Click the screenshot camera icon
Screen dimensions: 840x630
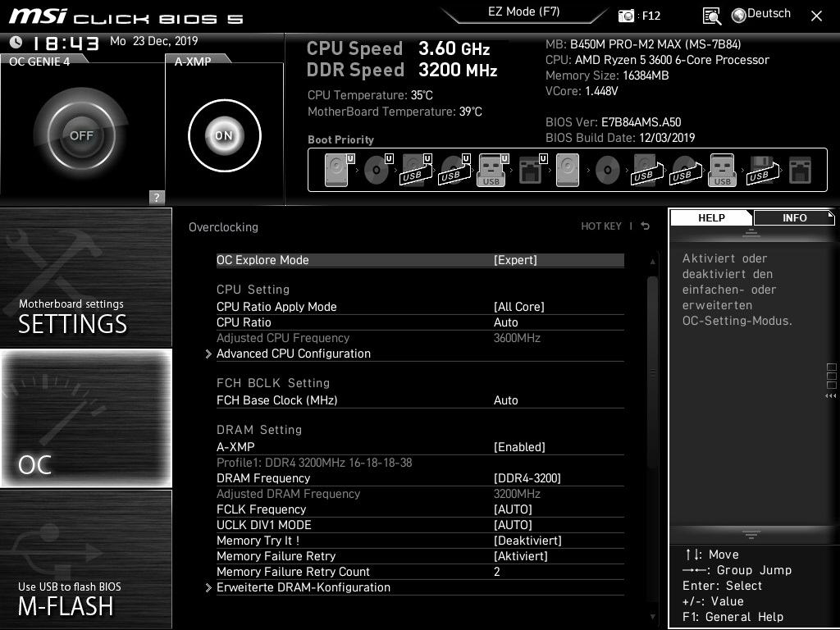tap(626, 16)
